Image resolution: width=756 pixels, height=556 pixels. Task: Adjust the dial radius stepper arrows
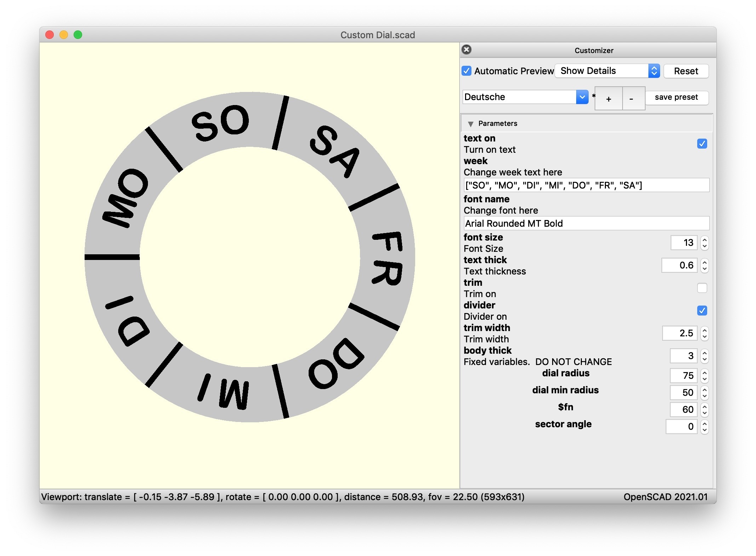pos(704,376)
